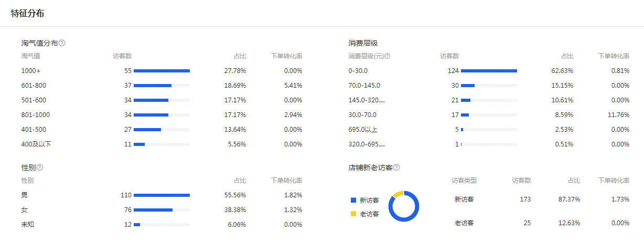644x242 pixels.
Task: Click 1.32% conversion rate value
Action: tap(293, 209)
